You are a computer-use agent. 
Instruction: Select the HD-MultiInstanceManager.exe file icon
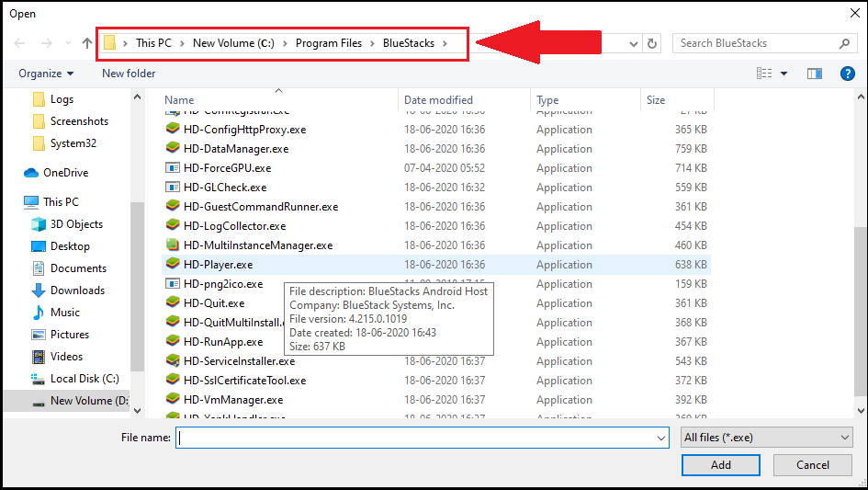coord(173,245)
